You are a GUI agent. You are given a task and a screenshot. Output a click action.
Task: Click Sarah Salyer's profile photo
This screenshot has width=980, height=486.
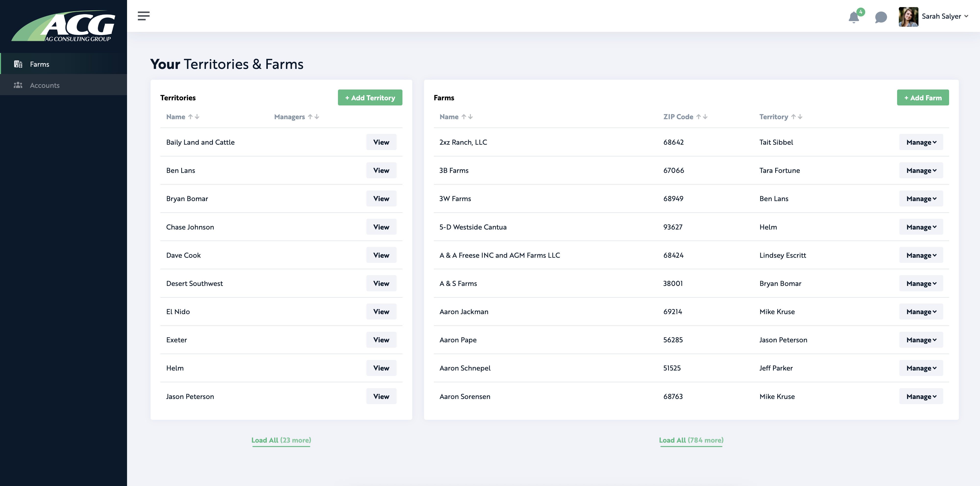[x=908, y=16]
